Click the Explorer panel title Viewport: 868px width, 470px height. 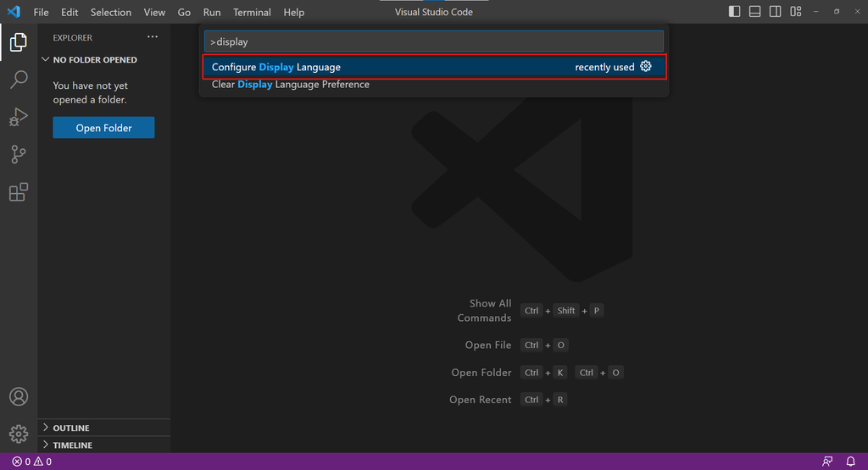[73, 37]
